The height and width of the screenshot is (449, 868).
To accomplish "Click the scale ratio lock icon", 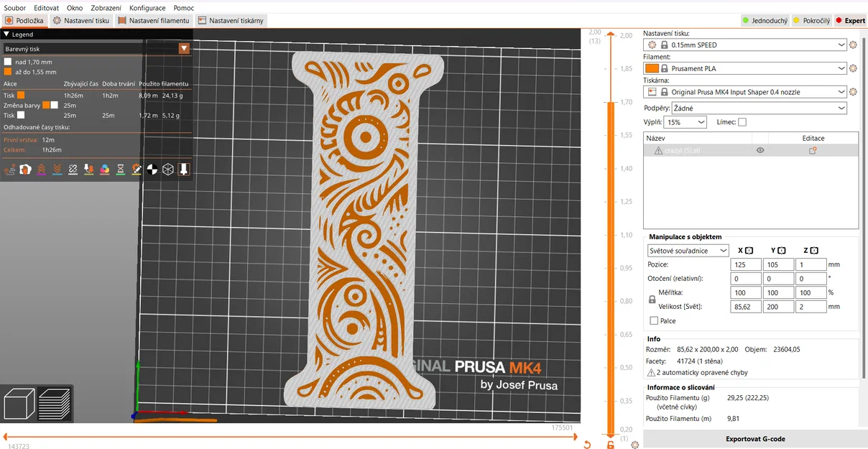I will [652, 300].
